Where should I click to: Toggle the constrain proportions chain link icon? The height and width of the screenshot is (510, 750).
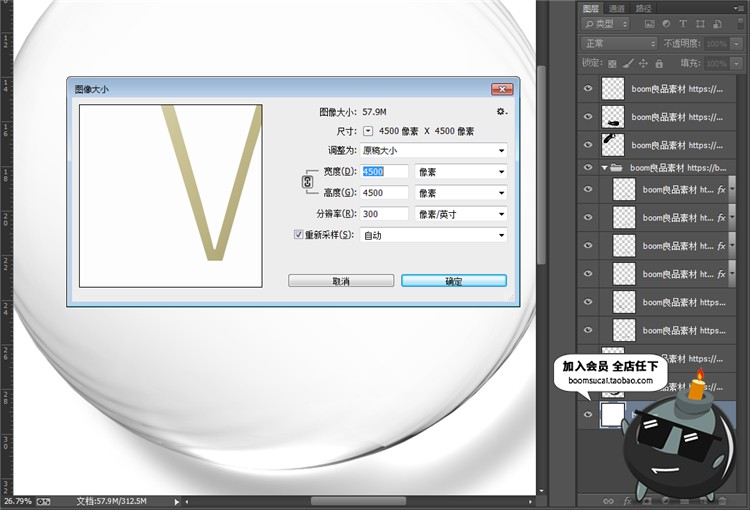(x=308, y=182)
